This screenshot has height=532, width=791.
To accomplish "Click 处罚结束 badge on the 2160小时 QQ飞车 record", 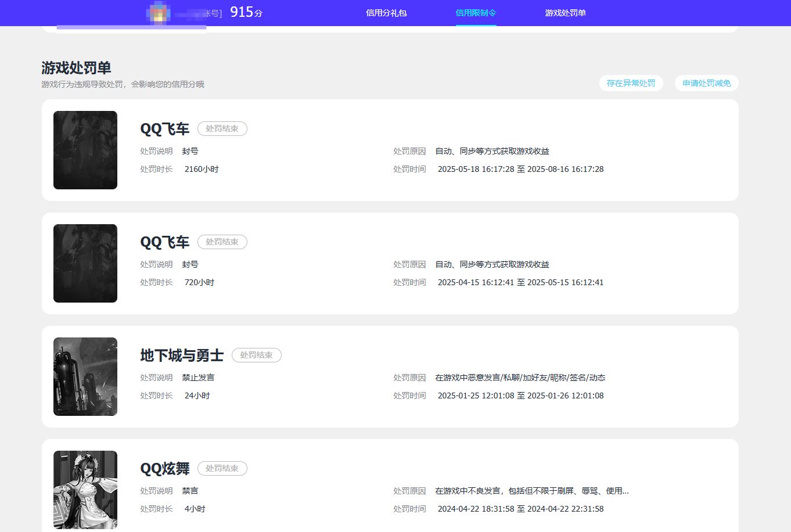I will pyautogui.click(x=222, y=128).
